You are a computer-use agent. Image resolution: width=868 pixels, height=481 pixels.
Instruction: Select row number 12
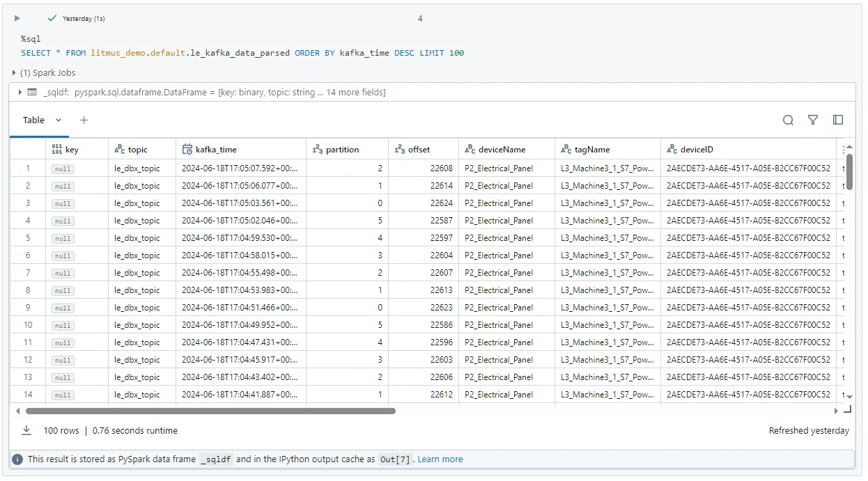28,360
